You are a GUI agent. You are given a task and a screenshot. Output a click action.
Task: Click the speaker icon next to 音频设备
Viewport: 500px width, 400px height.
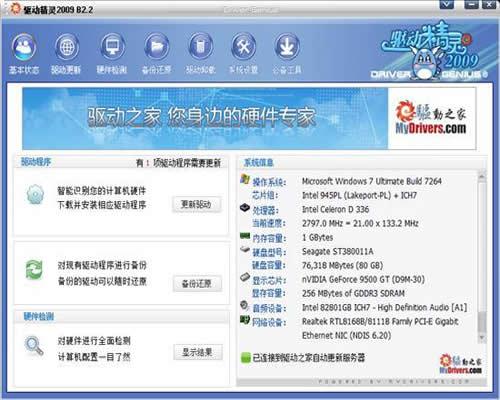click(245, 305)
